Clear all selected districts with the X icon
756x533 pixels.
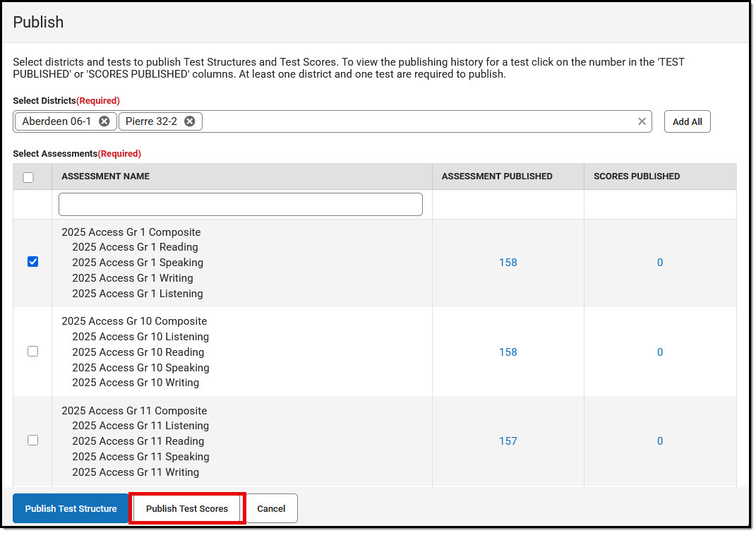[642, 121]
